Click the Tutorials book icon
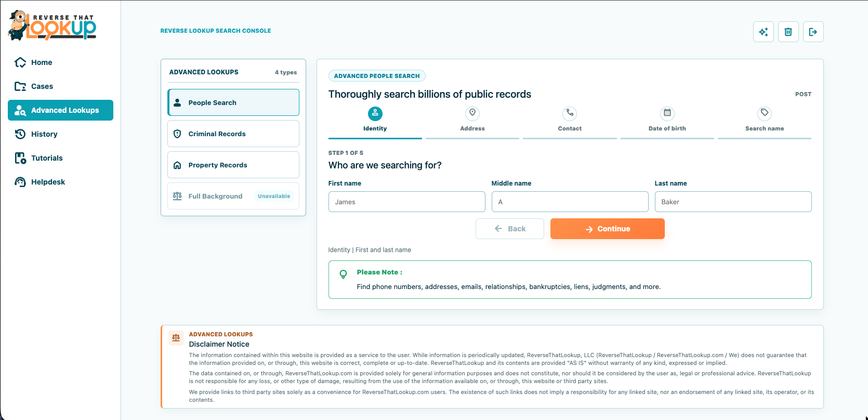 (x=20, y=158)
